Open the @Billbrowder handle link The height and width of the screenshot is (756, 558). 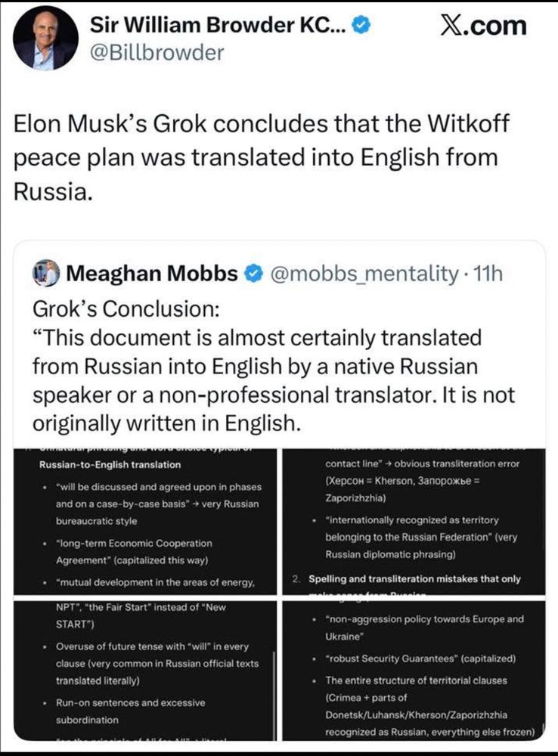pos(157,52)
